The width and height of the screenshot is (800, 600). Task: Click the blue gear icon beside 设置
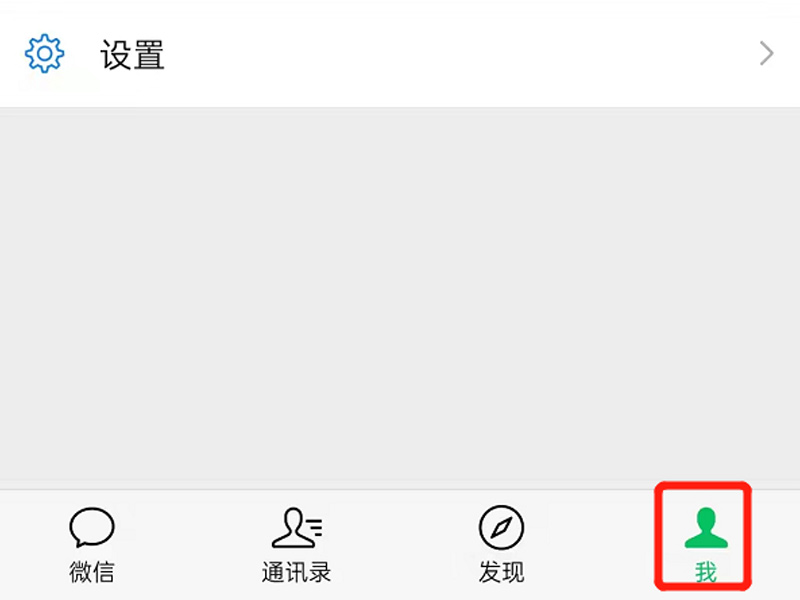[44, 54]
